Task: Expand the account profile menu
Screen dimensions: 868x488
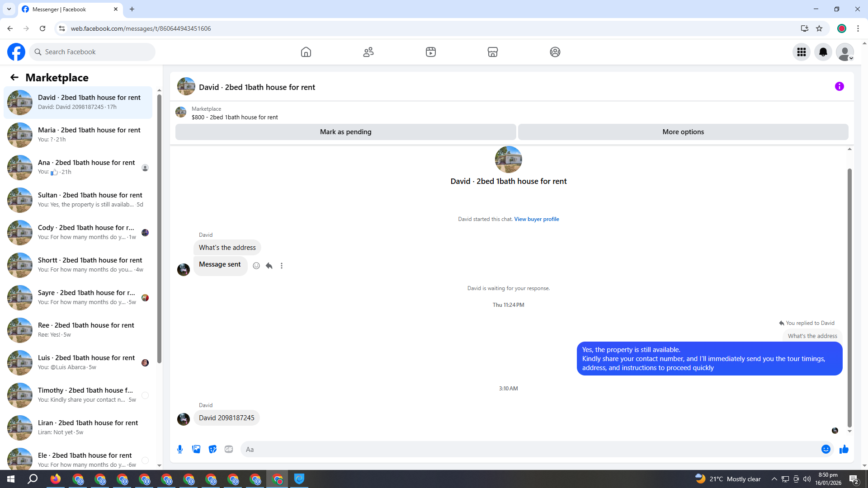Action: pyautogui.click(x=844, y=52)
